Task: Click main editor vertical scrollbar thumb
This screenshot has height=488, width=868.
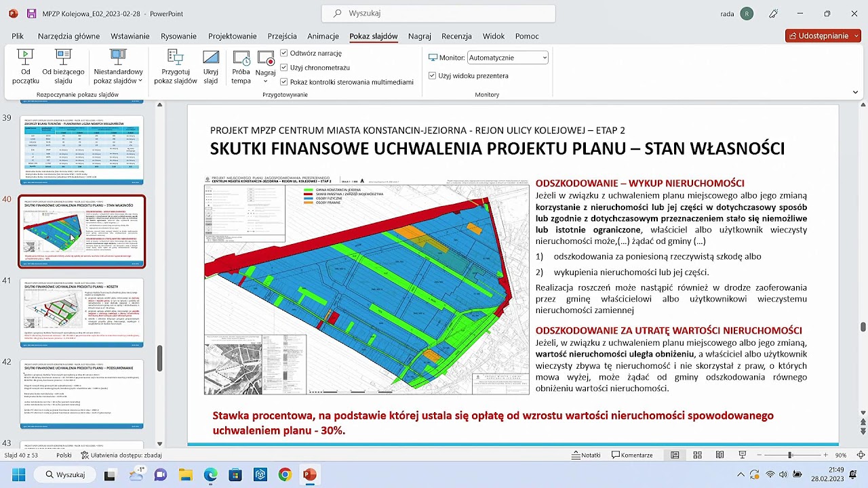Action: [863, 327]
